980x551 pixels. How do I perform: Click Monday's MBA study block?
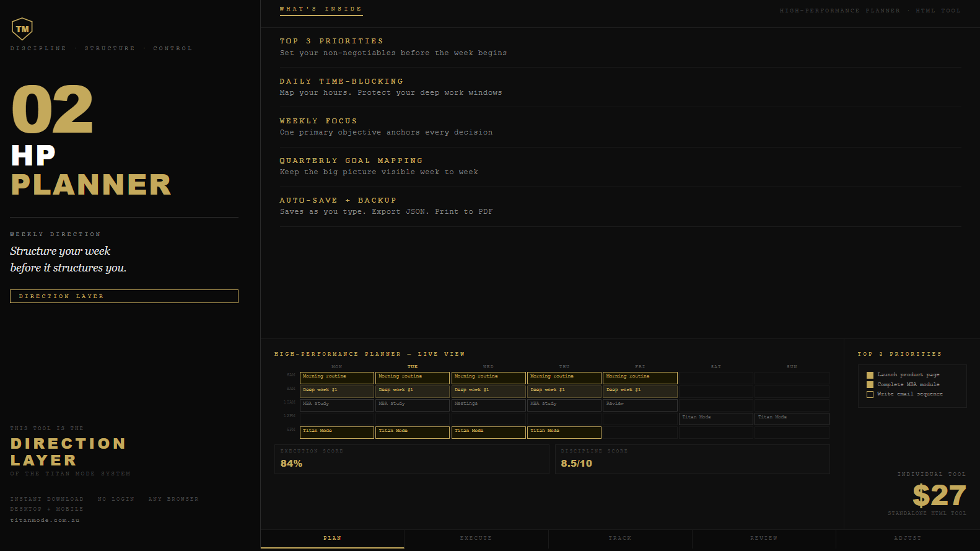[x=337, y=405]
